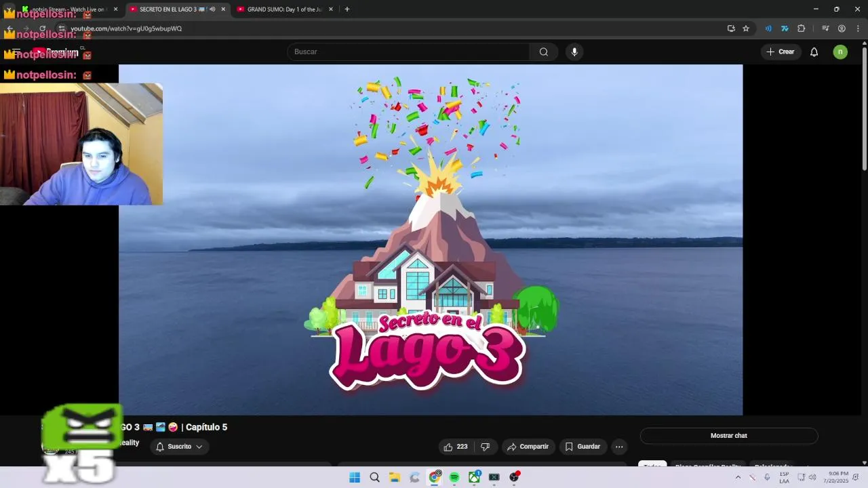Screen dimensions: 868x488
Task: Open the Suscrito subscription dropdown
Action: [x=180, y=447]
